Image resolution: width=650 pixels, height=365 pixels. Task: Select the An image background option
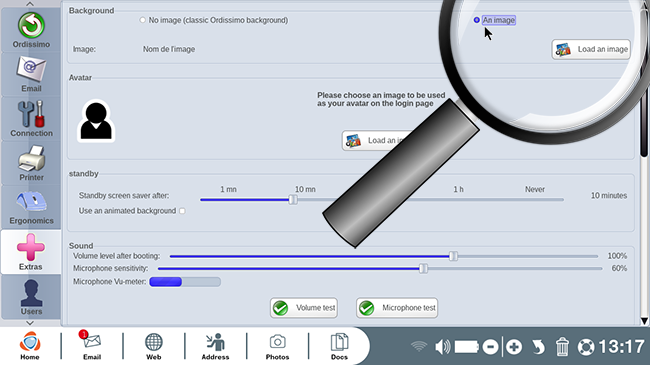click(477, 20)
